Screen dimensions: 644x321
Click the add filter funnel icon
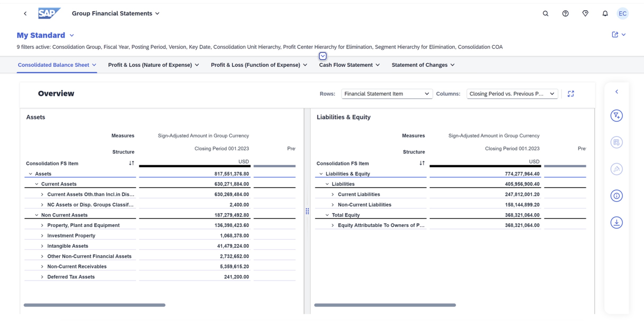tap(616, 116)
